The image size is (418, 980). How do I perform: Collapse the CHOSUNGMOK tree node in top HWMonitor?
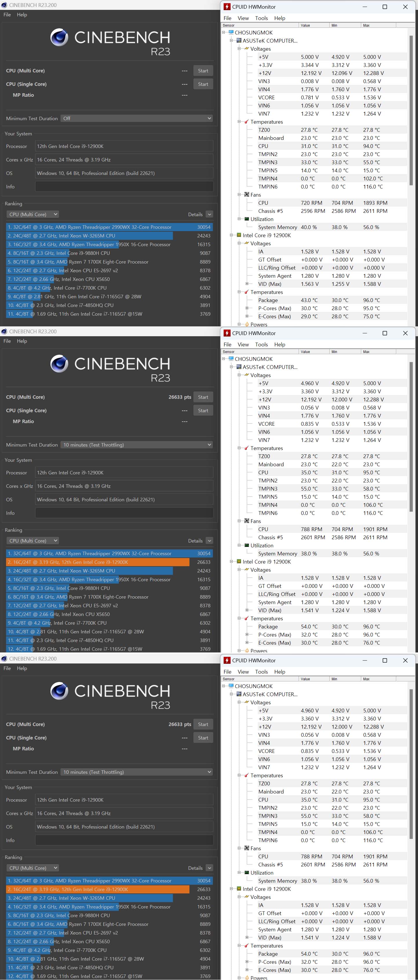pyautogui.click(x=223, y=32)
